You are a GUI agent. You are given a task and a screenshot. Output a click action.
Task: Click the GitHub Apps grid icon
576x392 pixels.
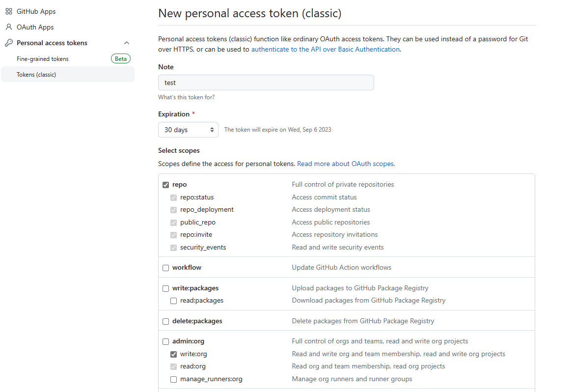[9, 11]
